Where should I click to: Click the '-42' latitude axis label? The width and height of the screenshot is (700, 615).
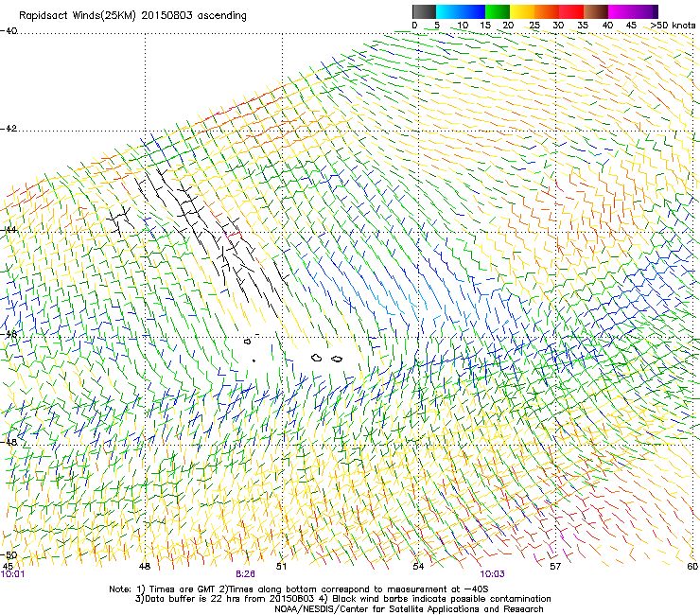pyautogui.click(x=9, y=128)
